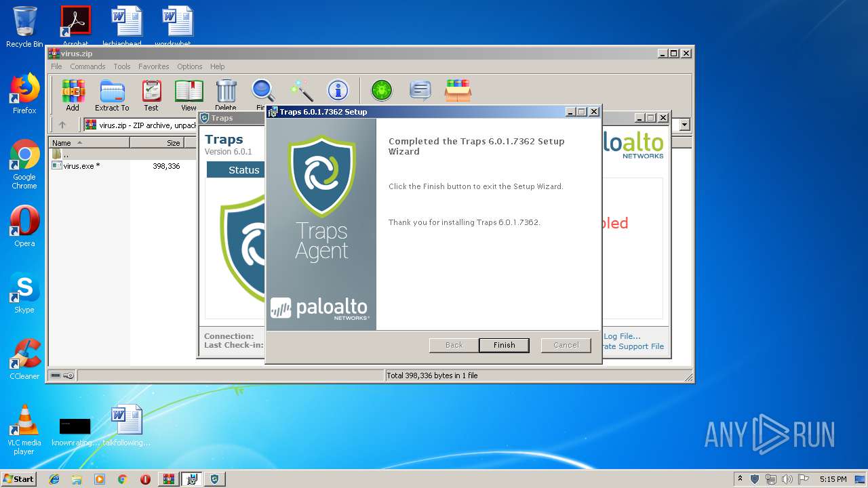Sort by the Name column header
This screenshot has width=868, height=488.
(x=89, y=143)
